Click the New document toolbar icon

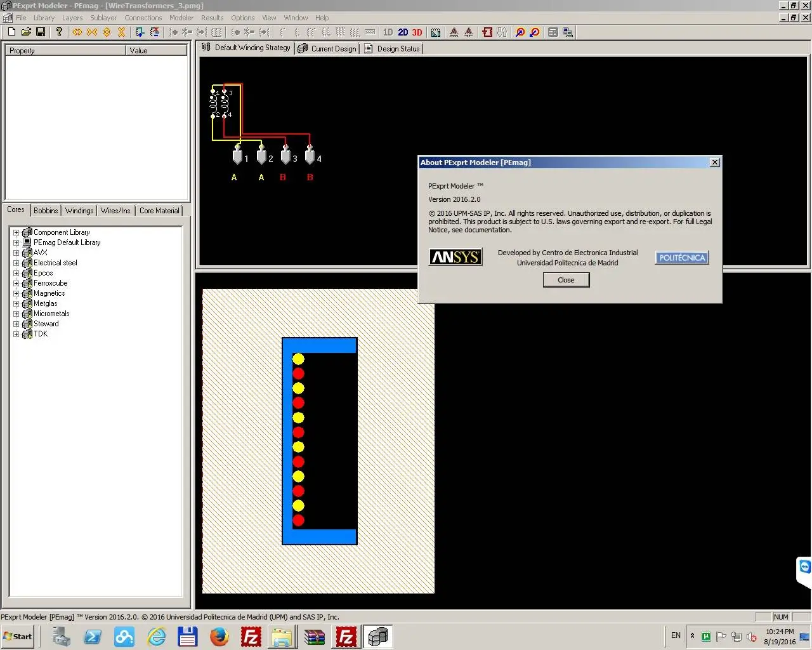click(11, 32)
